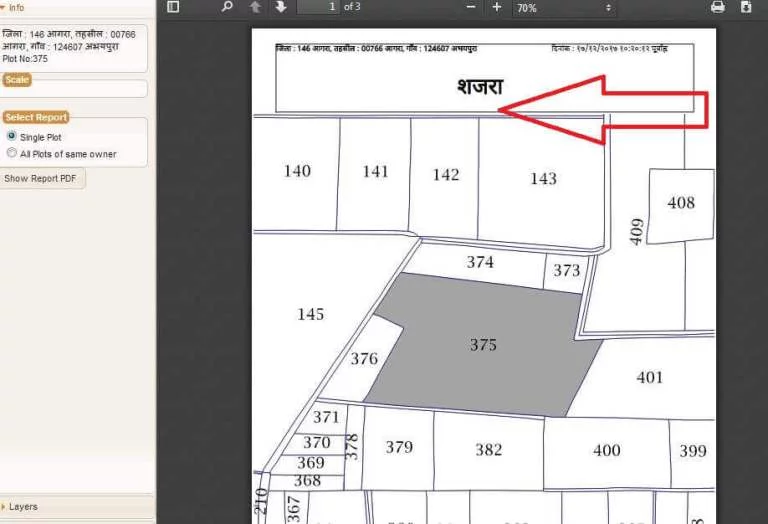
Task: Zoom out with the minus icon
Action: (471, 7)
